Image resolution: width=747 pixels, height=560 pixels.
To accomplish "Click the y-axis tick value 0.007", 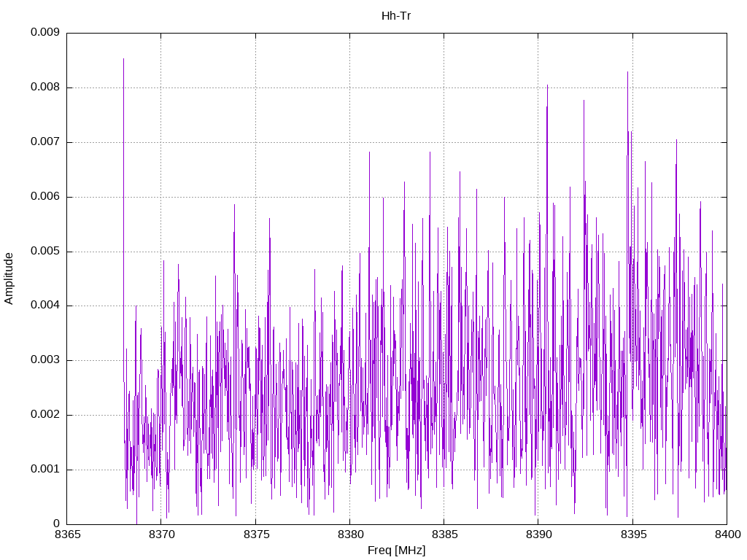I will click(44, 142).
